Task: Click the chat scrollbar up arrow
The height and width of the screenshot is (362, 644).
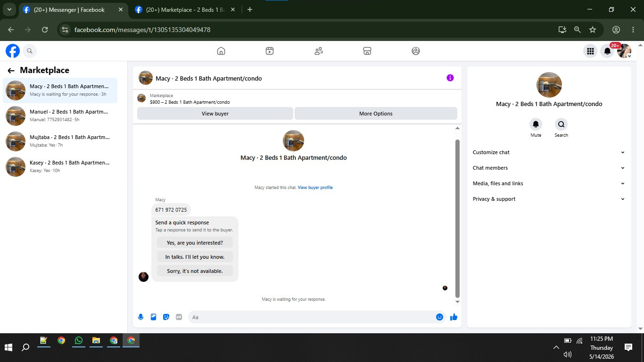Action: tap(457, 128)
